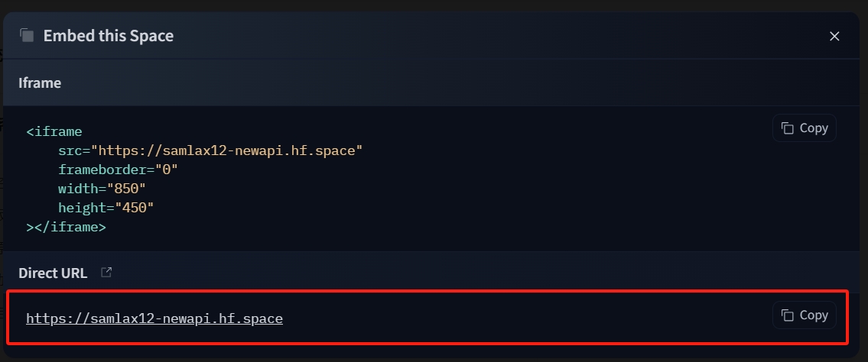The height and width of the screenshot is (362, 868).
Task: Copy the iframe embed code
Action: point(805,128)
